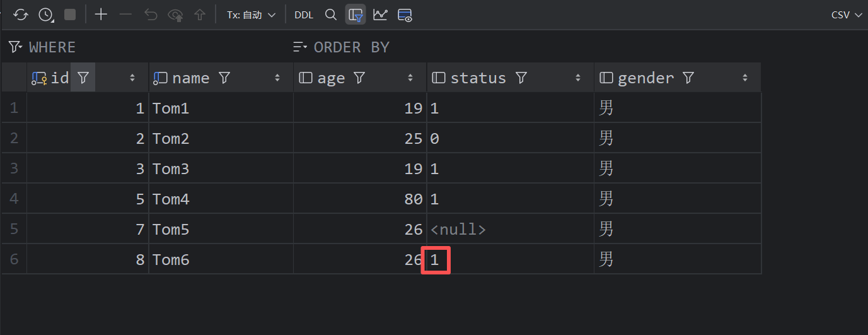Click the name column header icon

161,78
